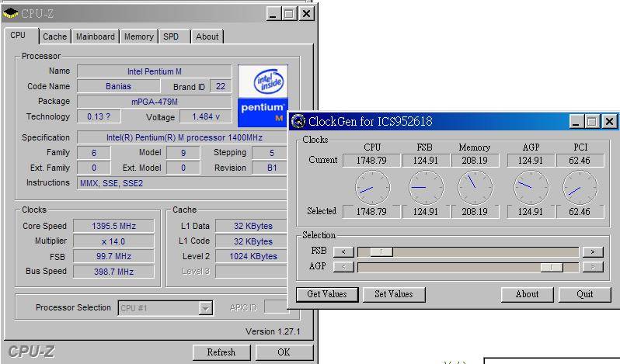Quit ClockGen with the Quit button

click(x=585, y=294)
